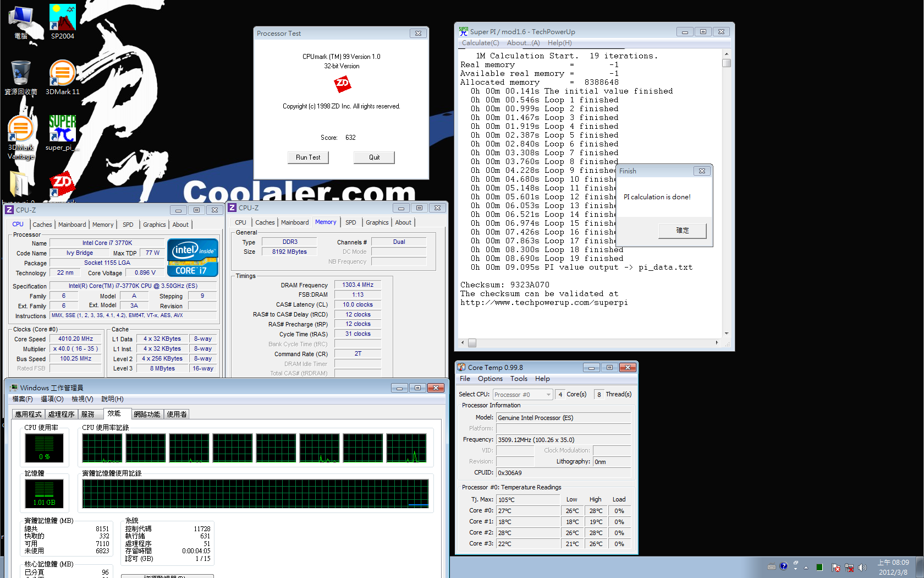Open the Action Center flag tray icon

coord(836,567)
